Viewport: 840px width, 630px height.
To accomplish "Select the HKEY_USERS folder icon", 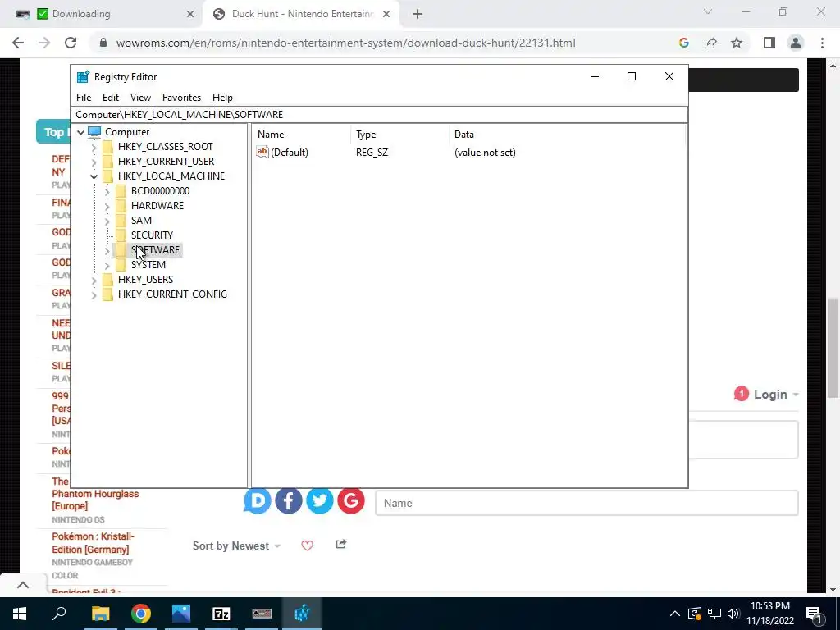I will pyautogui.click(x=107, y=279).
